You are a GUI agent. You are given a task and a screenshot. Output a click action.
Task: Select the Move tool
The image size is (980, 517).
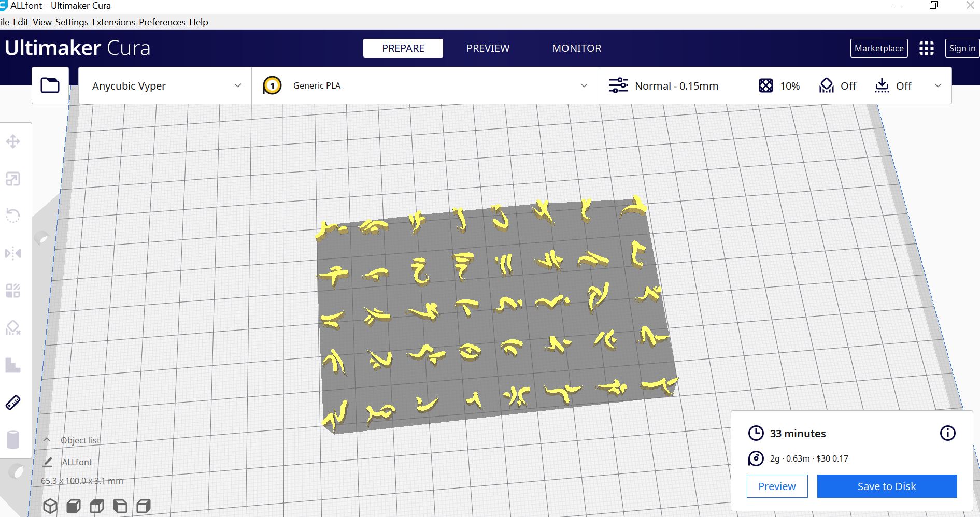(13, 141)
